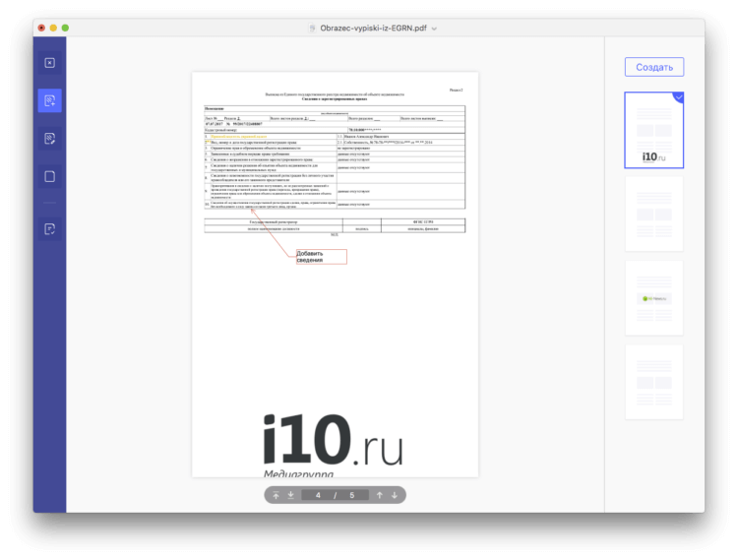
Task: Select the first i10.ru watermark template thumbnail
Action: [x=653, y=131]
